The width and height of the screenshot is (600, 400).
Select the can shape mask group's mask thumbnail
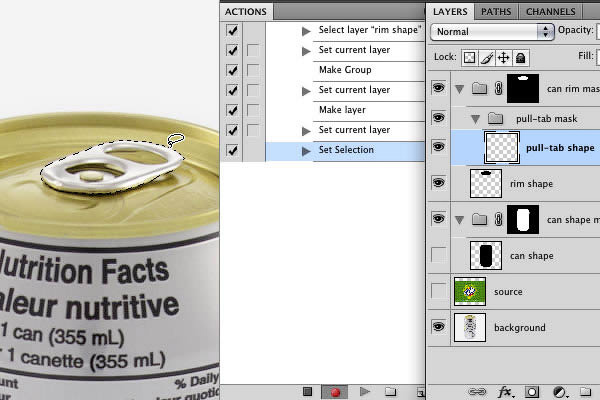tap(523, 219)
